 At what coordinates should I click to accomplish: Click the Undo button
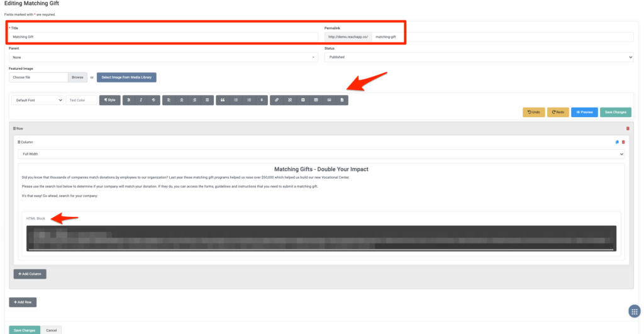[534, 112]
